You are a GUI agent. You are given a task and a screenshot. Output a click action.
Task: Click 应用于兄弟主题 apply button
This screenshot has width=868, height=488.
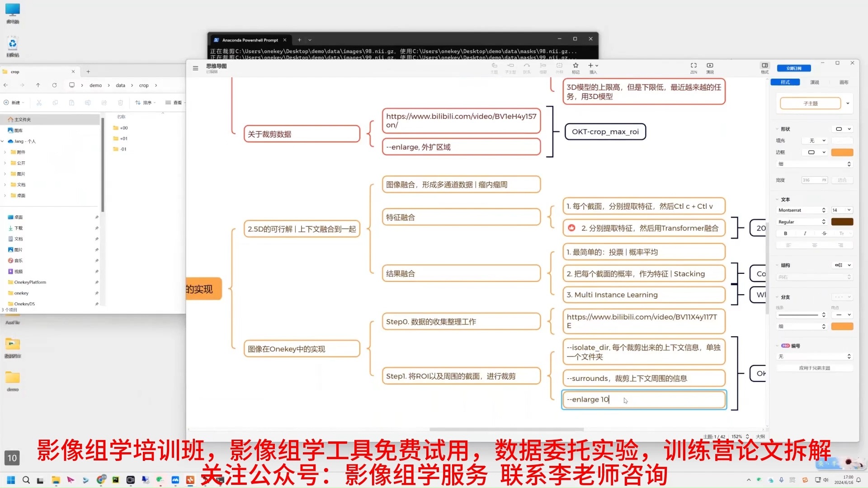click(814, 368)
